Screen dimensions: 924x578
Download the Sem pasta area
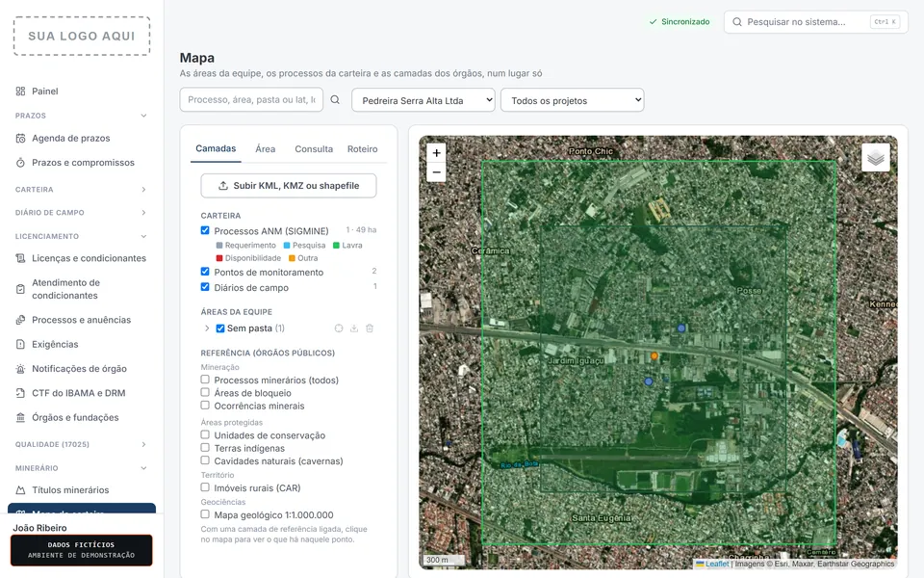(354, 328)
